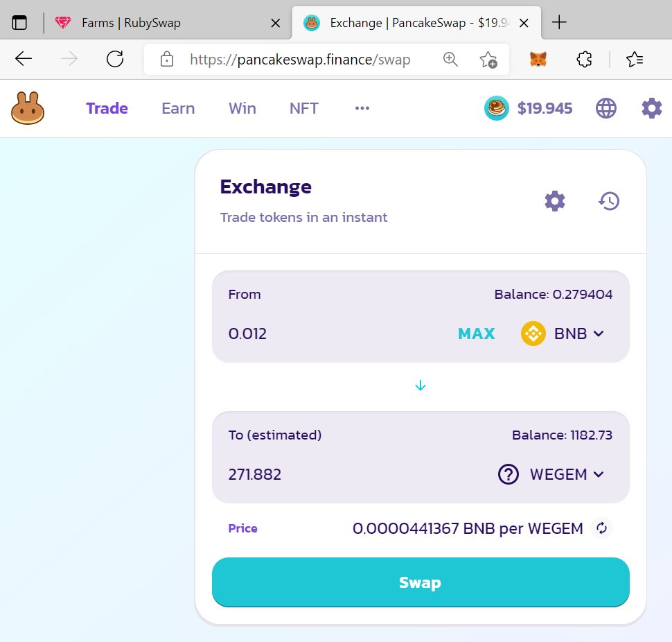Click the From label
The image size is (672, 642).
point(245,294)
